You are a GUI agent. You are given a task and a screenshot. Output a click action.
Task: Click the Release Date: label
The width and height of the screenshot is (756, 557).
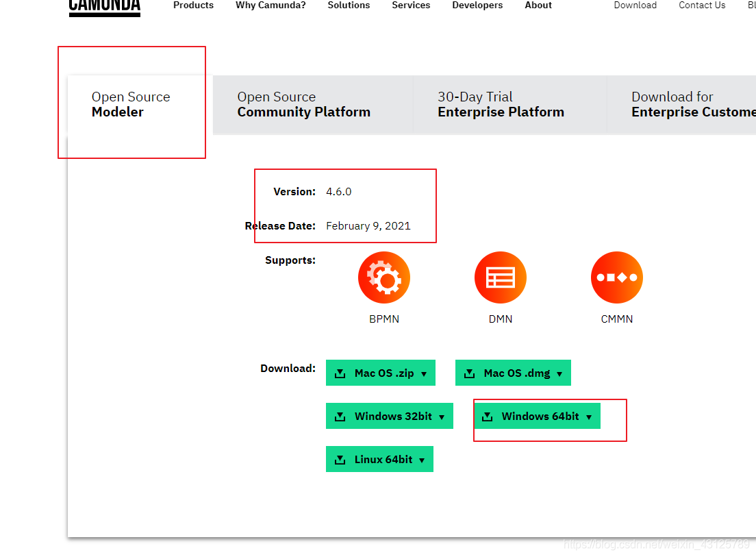(280, 225)
